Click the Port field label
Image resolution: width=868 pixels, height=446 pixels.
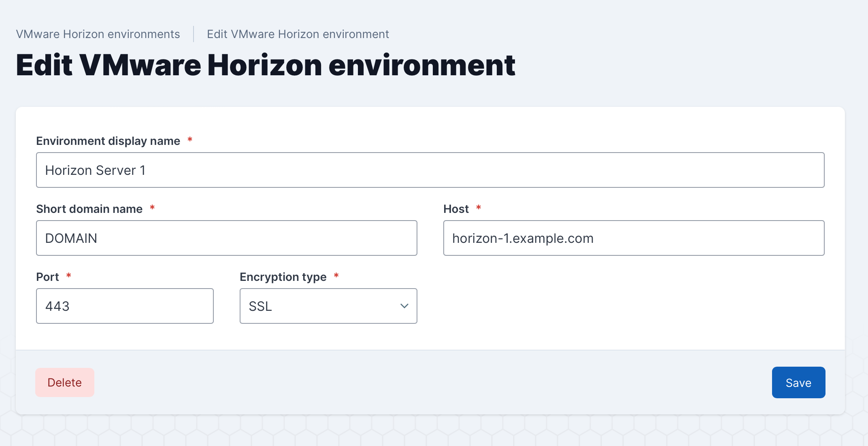47,277
